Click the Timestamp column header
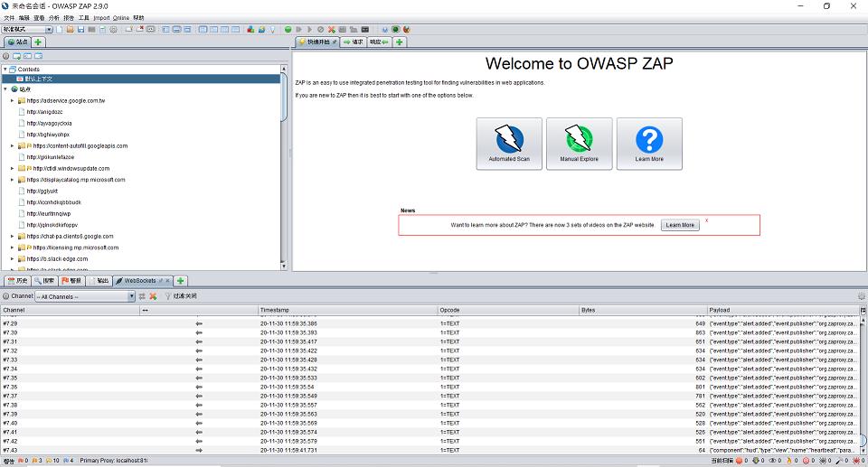The height and width of the screenshot is (467, 868). coord(347,311)
